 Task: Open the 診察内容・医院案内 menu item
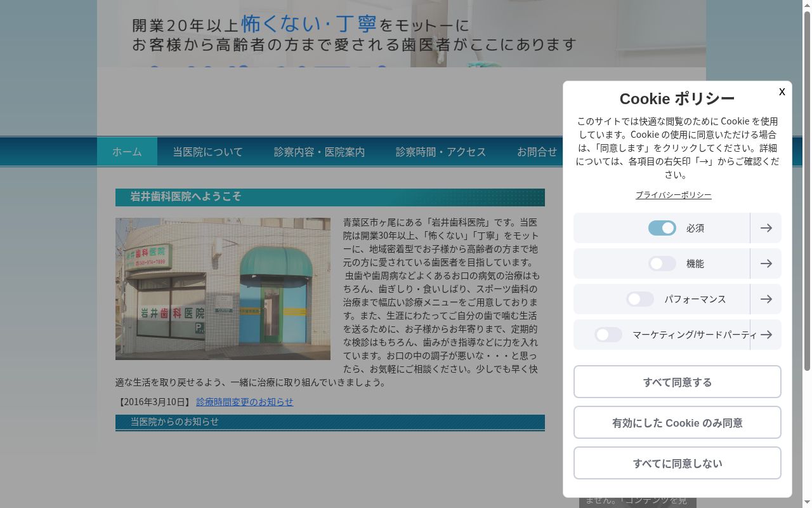[x=319, y=152]
